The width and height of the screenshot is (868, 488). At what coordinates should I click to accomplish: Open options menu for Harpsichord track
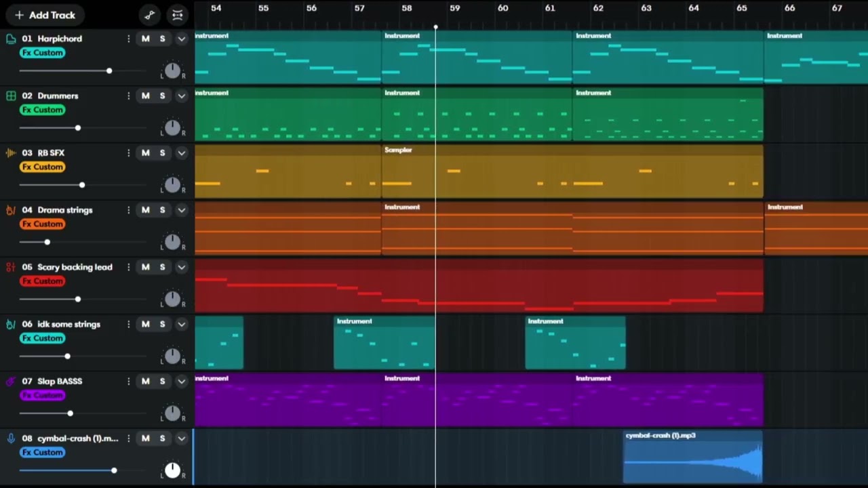click(128, 39)
